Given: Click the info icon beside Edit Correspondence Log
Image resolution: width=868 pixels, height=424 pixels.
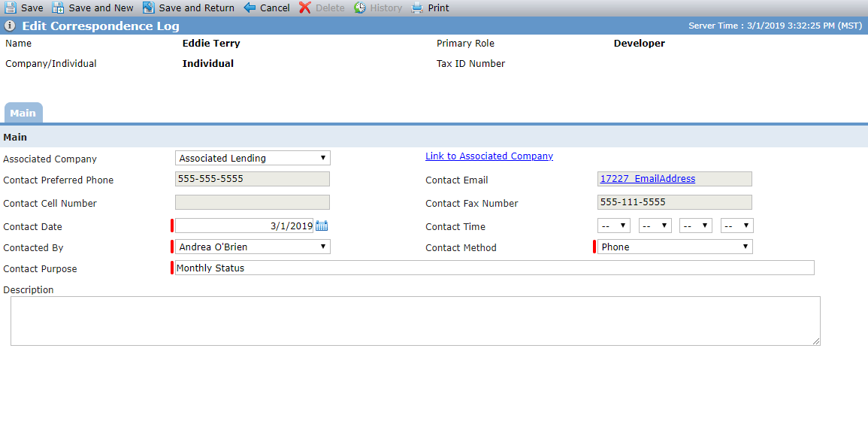Looking at the screenshot, I should tap(10, 26).
